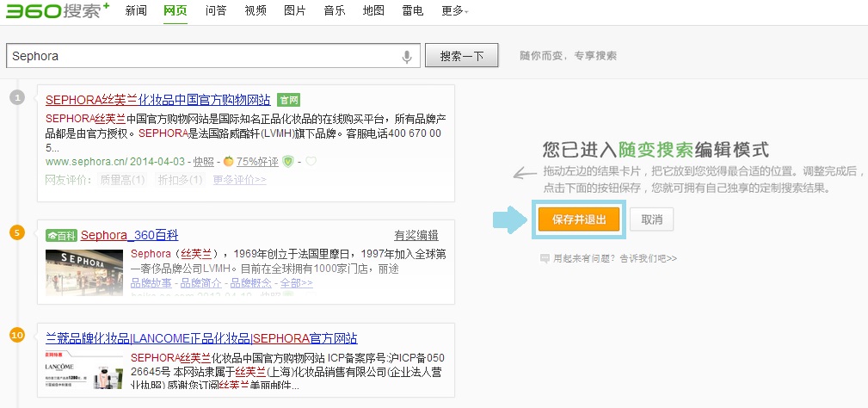
Task: Expand the 更多 menu in top navigation
Action: [455, 11]
